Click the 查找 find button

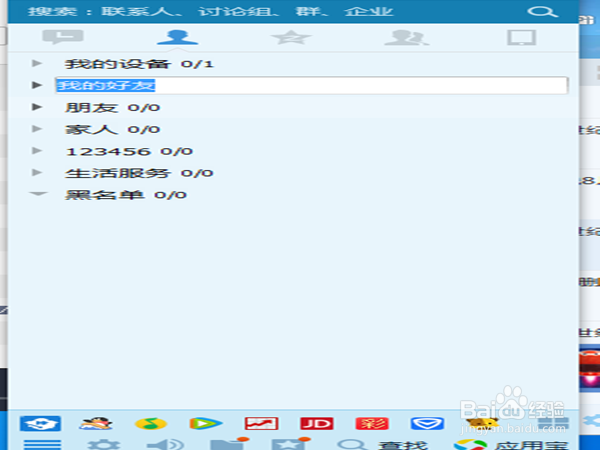[x=383, y=445]
